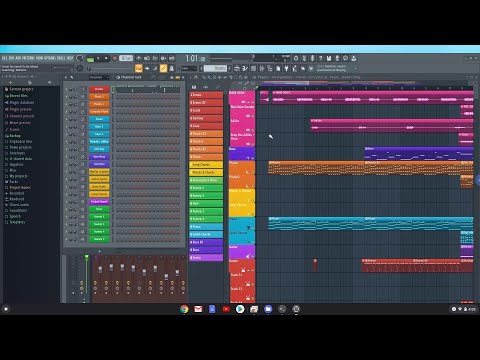Select the arrow tool icon in toolbar
This screenshot has width=480, height=360.
point(147,68)
